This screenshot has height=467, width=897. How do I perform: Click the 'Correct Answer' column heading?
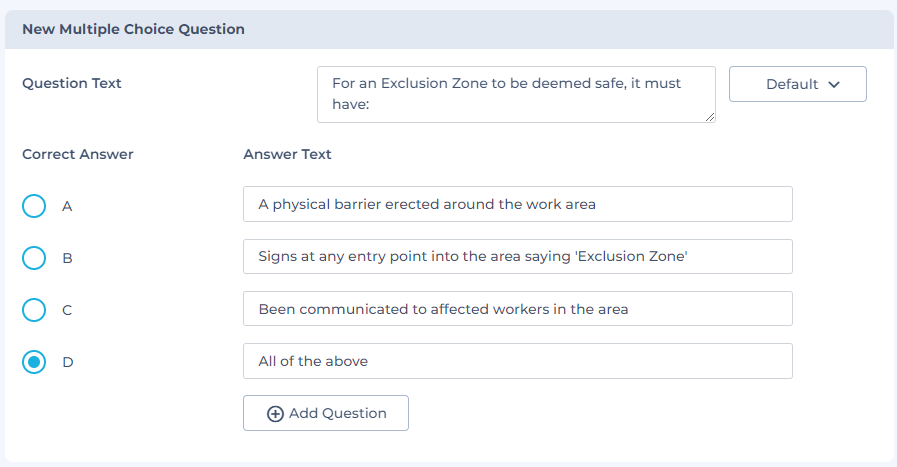click(x=78, y=154)
